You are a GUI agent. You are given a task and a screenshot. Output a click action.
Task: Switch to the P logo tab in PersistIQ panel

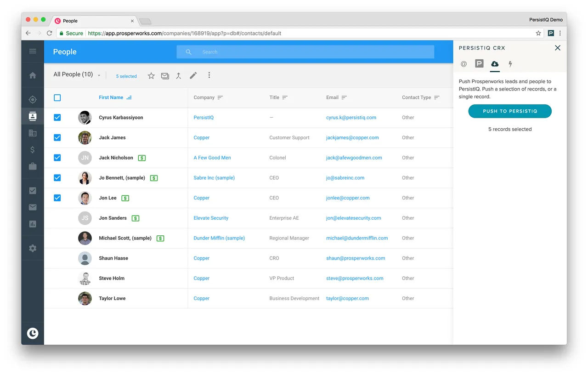pyautogui.click(x=479, y=63)
